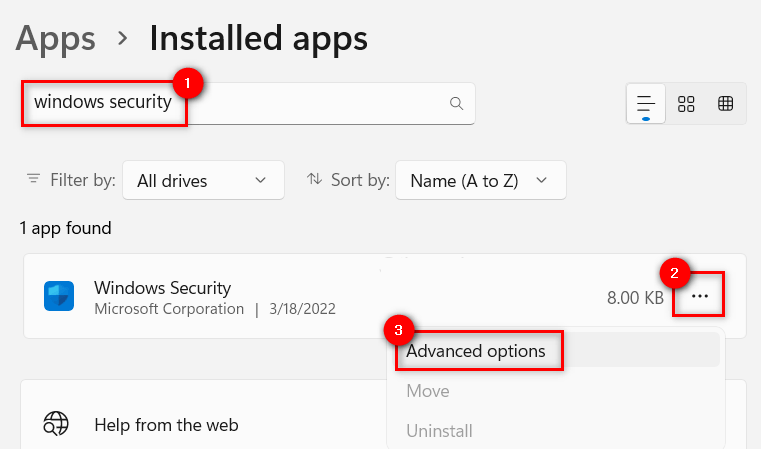Click the windows security search field
The image size is (761, 449).
pyautogui.click(x=248, y=103)
